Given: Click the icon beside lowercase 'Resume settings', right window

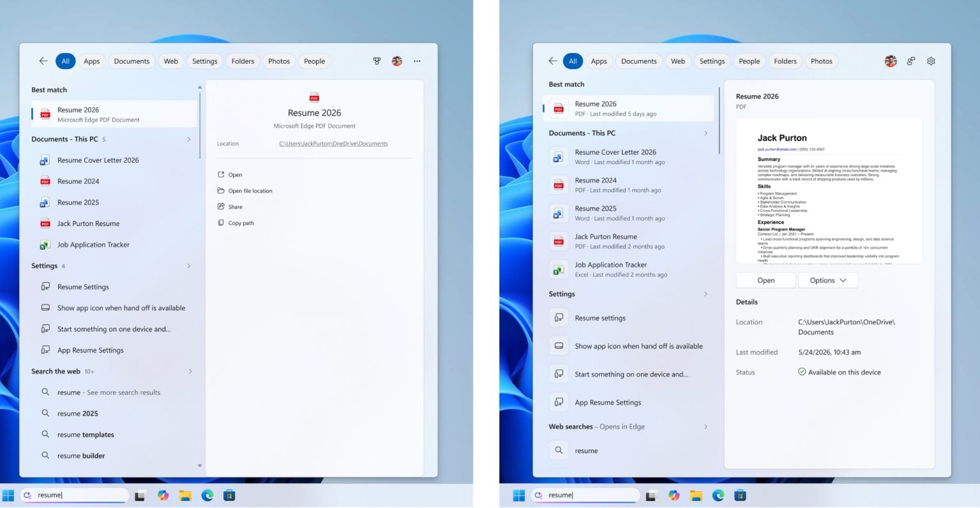Looking at the screenshot, I should (559, 318).
